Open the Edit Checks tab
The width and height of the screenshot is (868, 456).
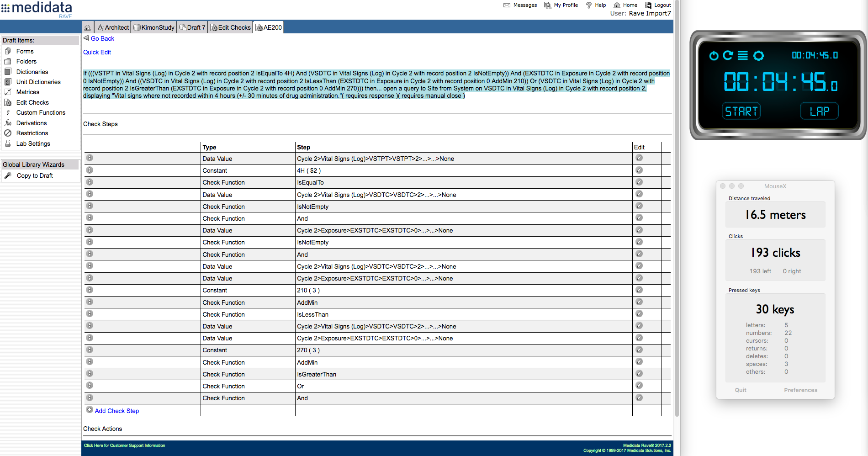click(x=230, y=27)
